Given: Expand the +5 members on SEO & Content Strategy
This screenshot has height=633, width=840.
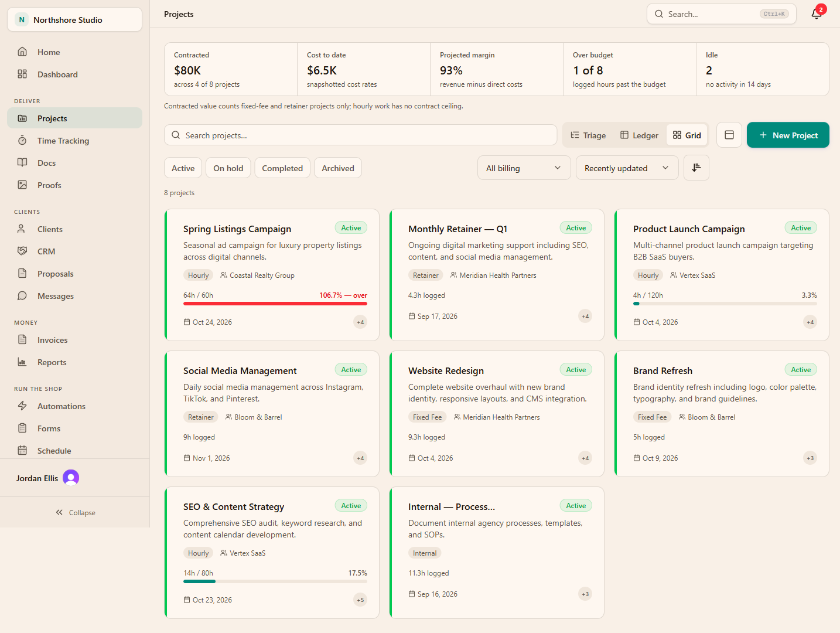Looking at the screenshot, I should click(x=360, y=600).
